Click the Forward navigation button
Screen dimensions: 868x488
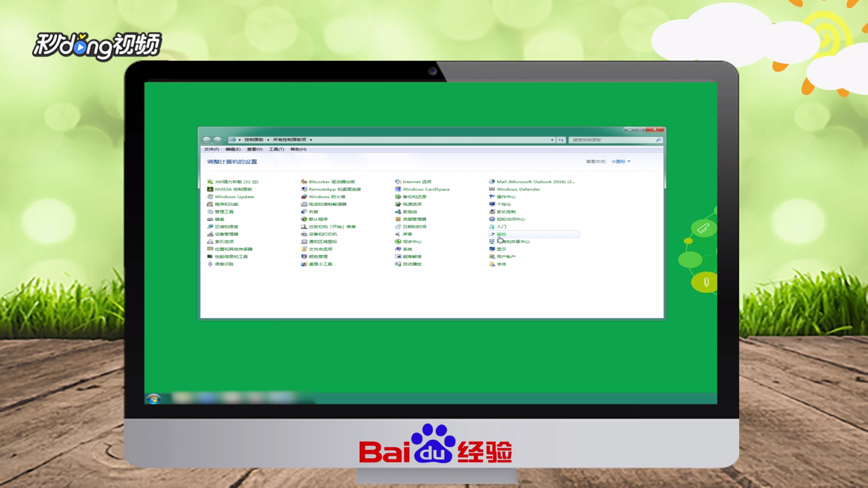coord(217,140)
